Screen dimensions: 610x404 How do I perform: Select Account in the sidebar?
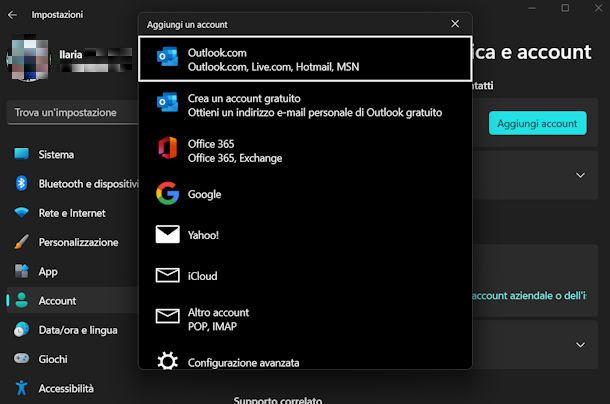coord(72,300)
